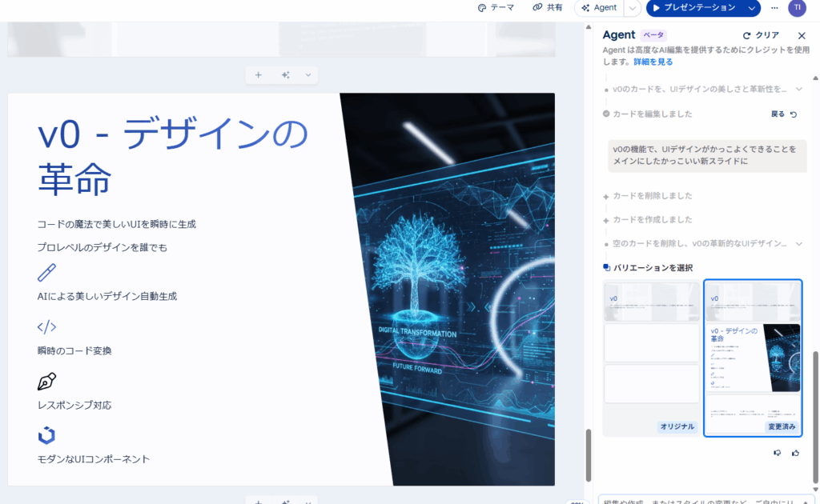Open the 共有 share menu

coord(548,8)
